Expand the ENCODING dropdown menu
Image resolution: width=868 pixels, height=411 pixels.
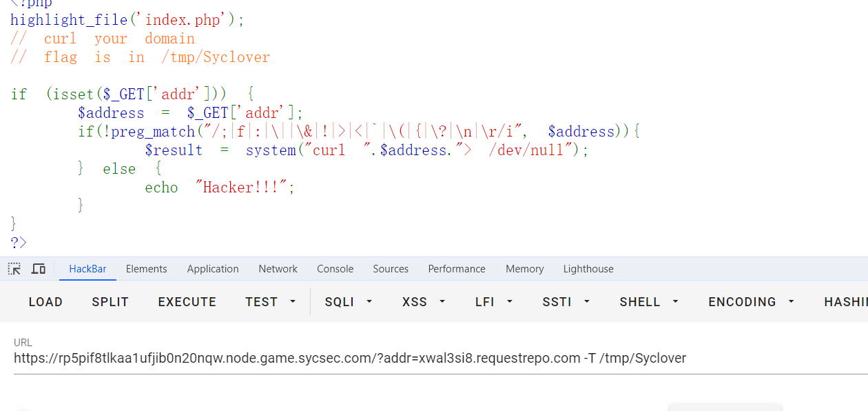pyautogui.click(x=752, y=302)
